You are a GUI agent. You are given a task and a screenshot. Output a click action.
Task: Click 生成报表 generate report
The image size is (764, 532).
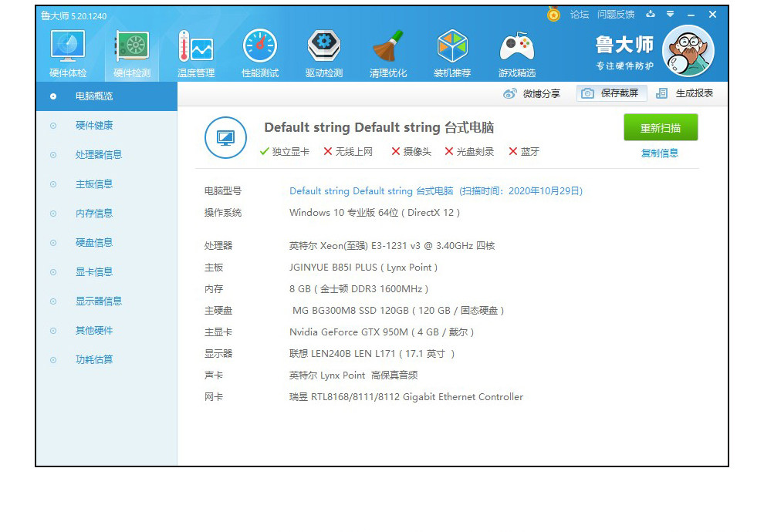coord(685,93)
